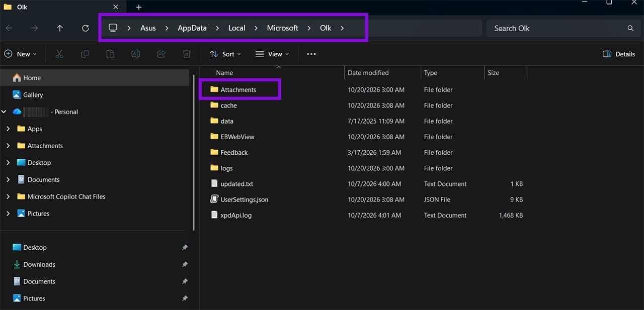Expand the Pictures node under OneDrive
This screenshot has height=310, width=644.
point(8,214)
